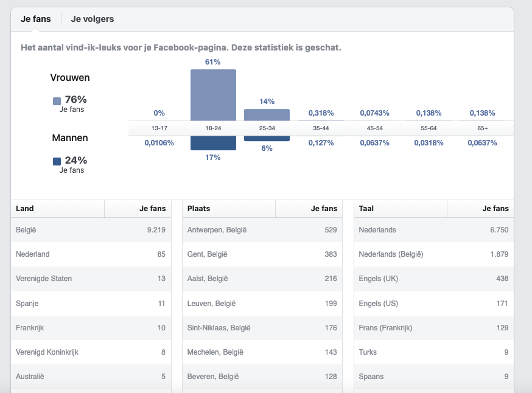Image resolution: width=532 pixels, height=393 pixels.
Task: Select the 17% men 18-24 bar
Action: [213, 143]
